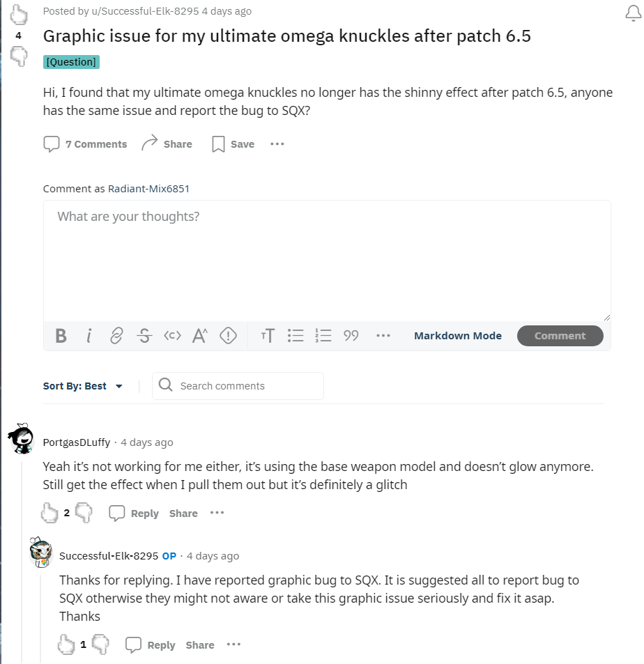Screen dimensions: 644x664
Task: Switch to Markdown Mode
Action: [457, 336]
